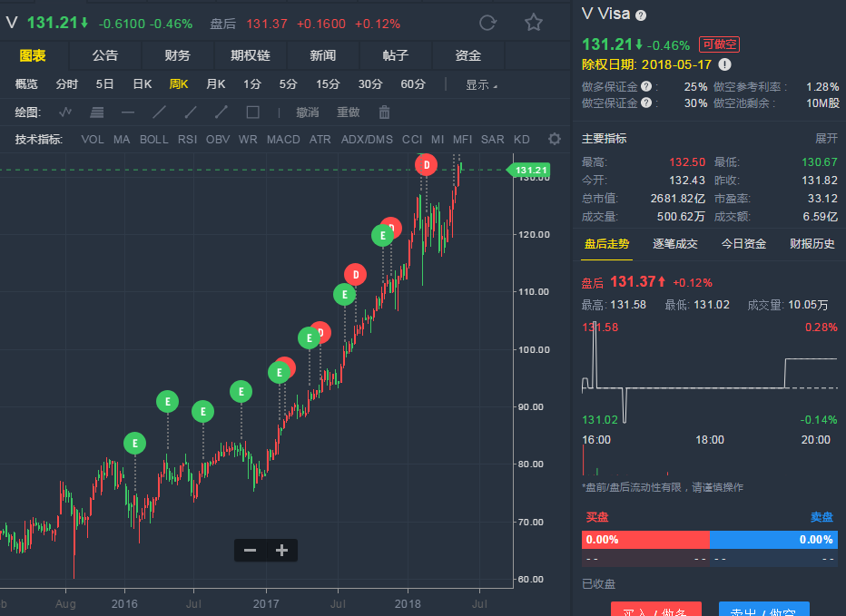Open help for 做空保证金

[x=645, y=103]
